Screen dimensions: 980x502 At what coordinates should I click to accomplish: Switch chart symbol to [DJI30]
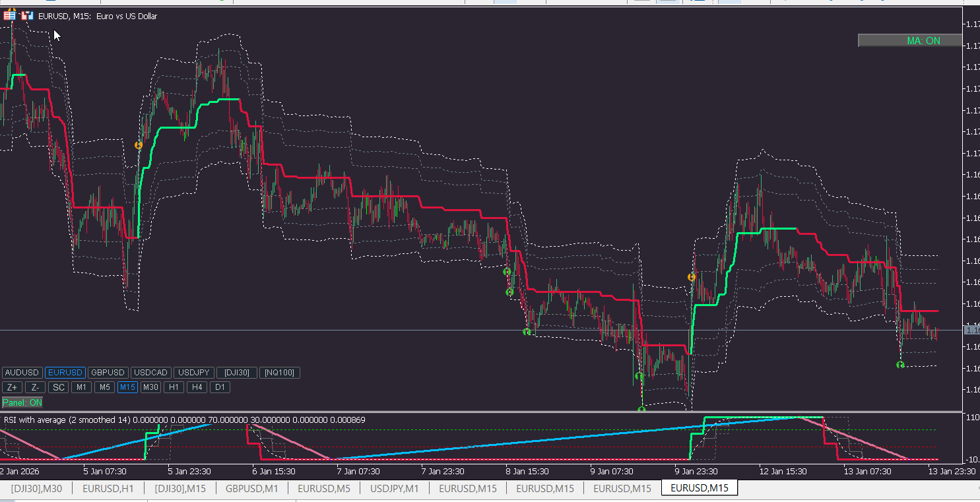236,373
